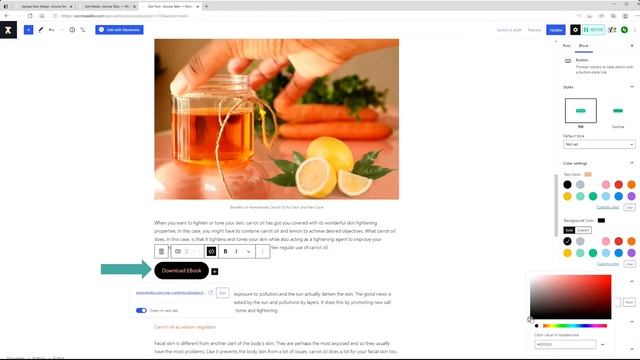This screenshot has width=640, height=360.
Task: Click the green circular plugin icon in the top bar
Action: pyautogui.click(x=624, y=30)
